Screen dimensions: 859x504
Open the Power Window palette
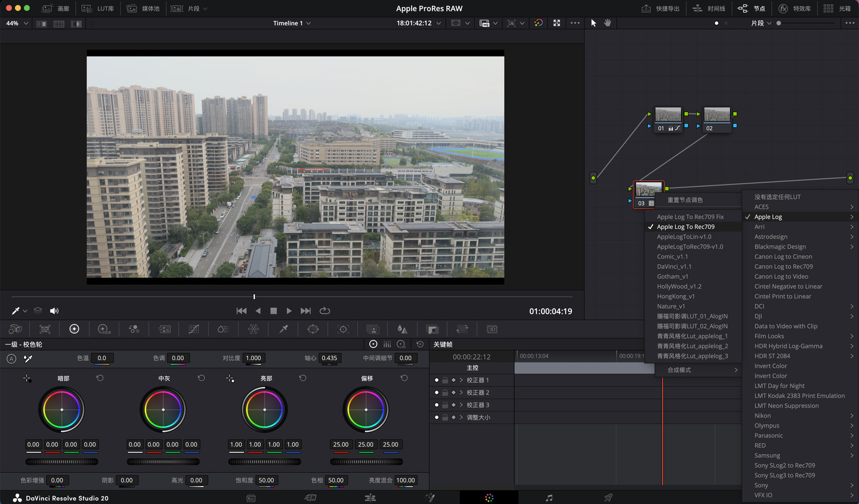point(313,329)
